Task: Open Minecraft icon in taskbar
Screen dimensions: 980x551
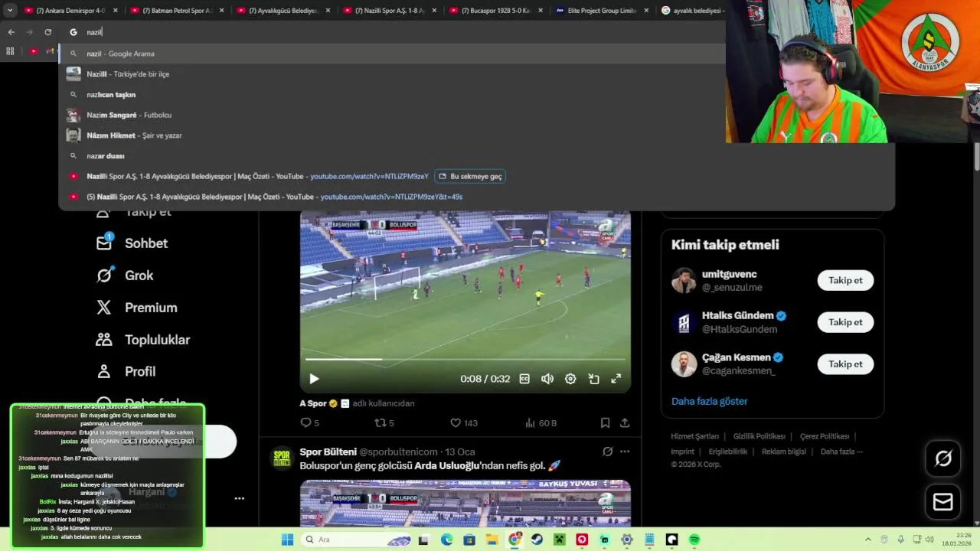Action: pyautogui.click(x=559, y=540)
